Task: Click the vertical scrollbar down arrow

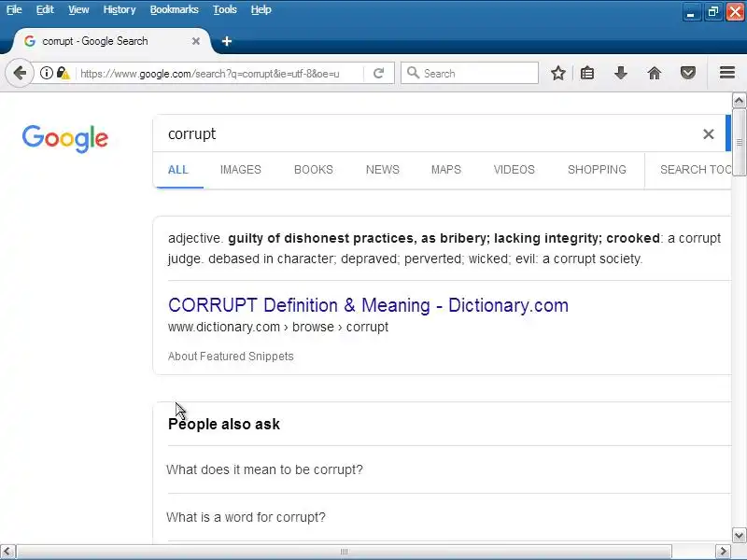Action: (x=739, y=535)
